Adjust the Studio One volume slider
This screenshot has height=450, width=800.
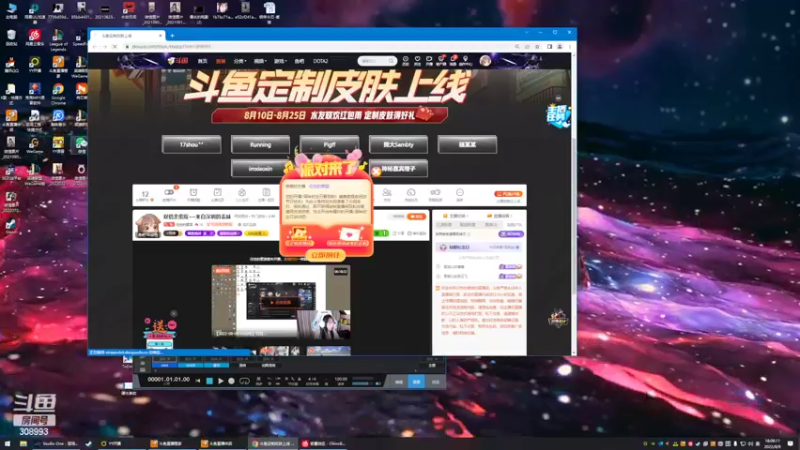click(363, 383)
